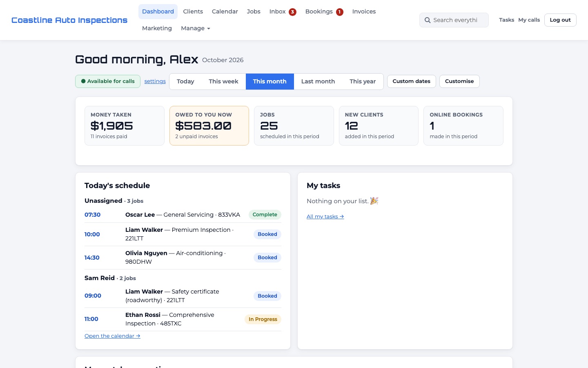Toggle the Available for calls status
Viewport: 588px width, 368px height.
[x=108, y=81]
